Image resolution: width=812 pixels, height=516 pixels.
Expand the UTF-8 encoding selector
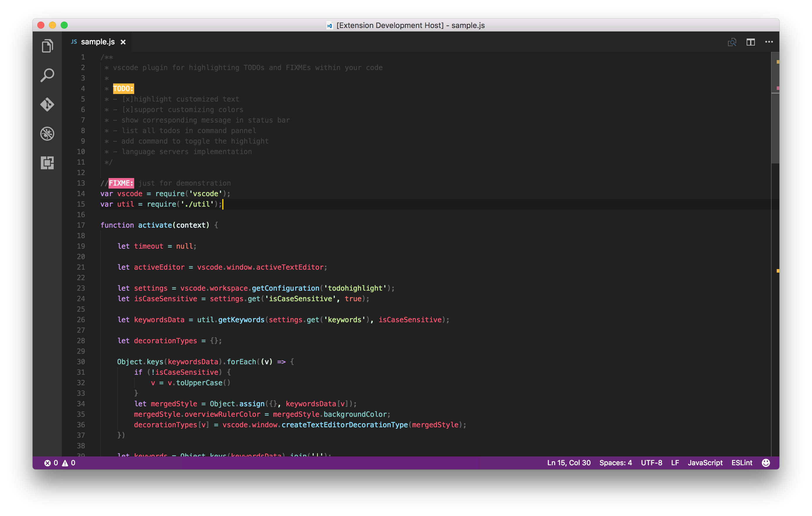pyautogui.click(x=651, y=463)
